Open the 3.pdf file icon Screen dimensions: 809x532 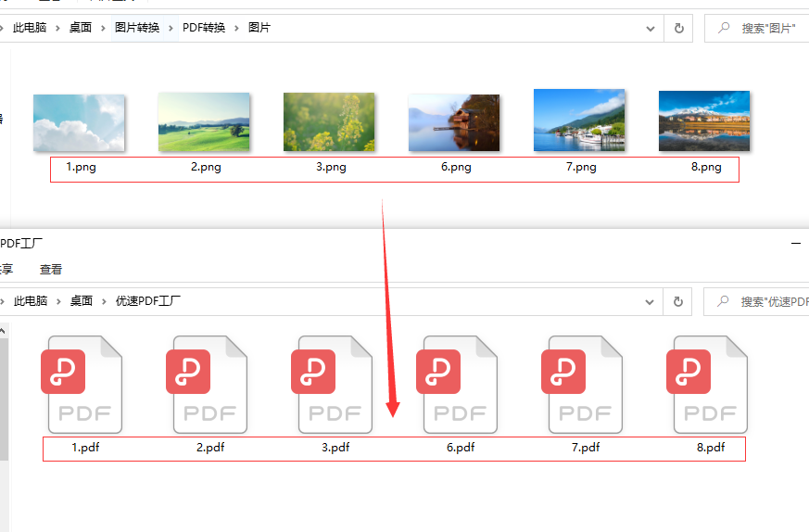pyautogui.click(x=332, y=385)
